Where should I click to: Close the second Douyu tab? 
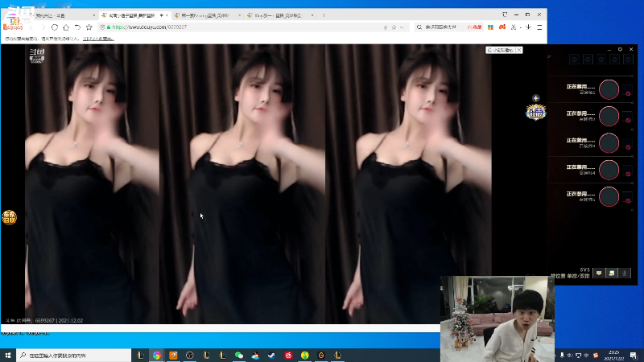pyautogui.click(x=167, y=15)
